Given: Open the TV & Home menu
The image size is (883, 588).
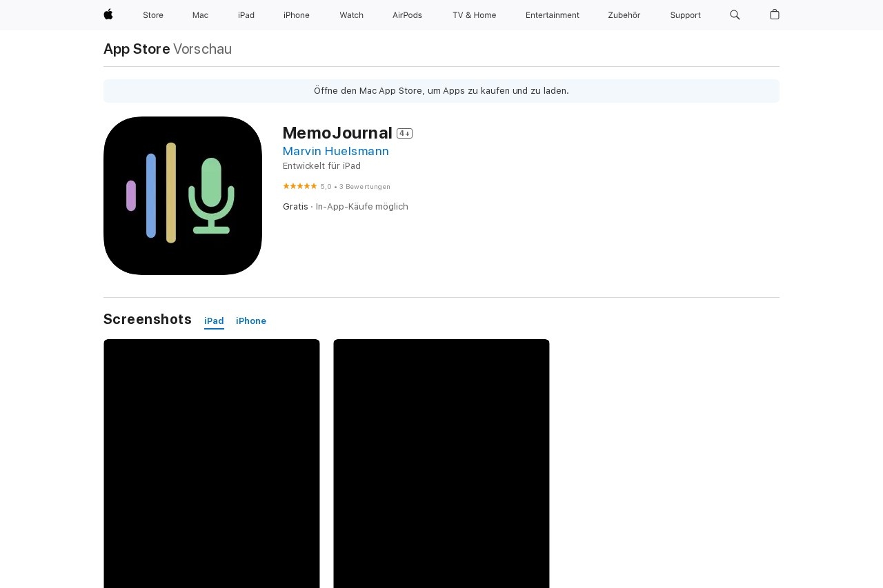Looking at the screenshot, I should [x=474, y=15].
